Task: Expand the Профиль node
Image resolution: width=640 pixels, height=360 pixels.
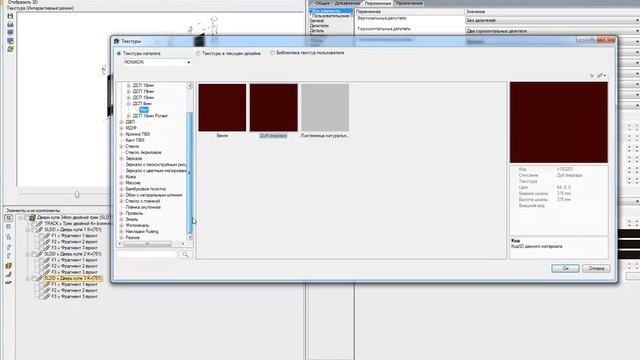Action: pos(121,213)
